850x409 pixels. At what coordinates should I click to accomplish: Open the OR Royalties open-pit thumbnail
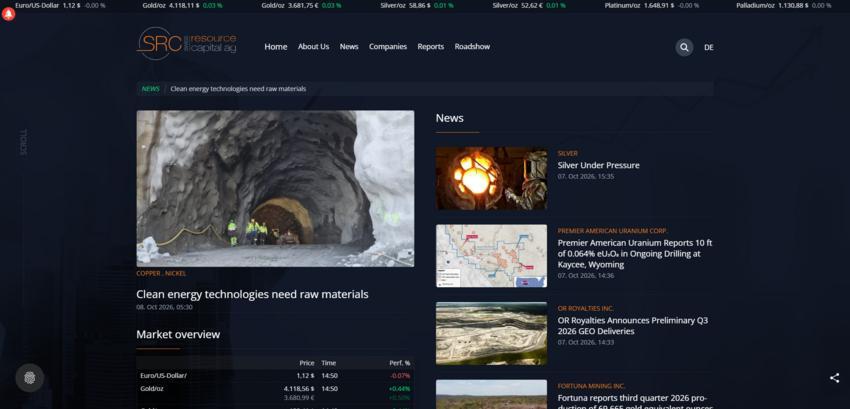coord(492,333)
